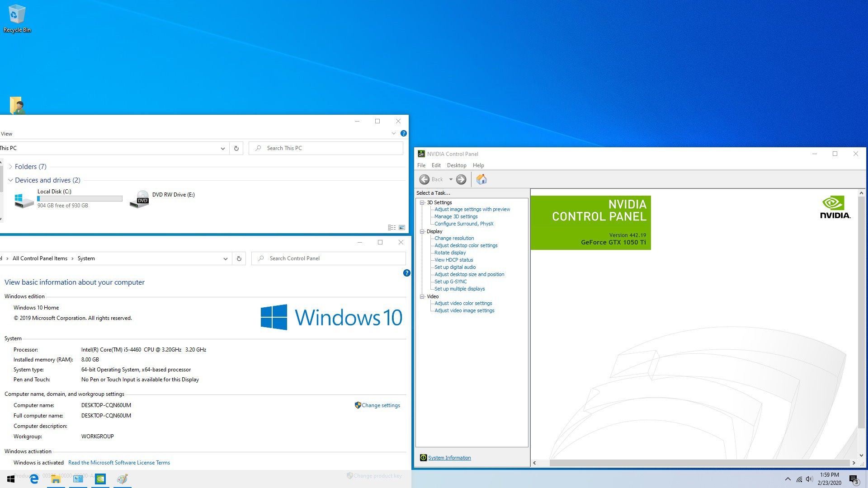Switch to Paint on the taskbar
The height and width of the screenshot is (488, 868).
tap(122, 479)
